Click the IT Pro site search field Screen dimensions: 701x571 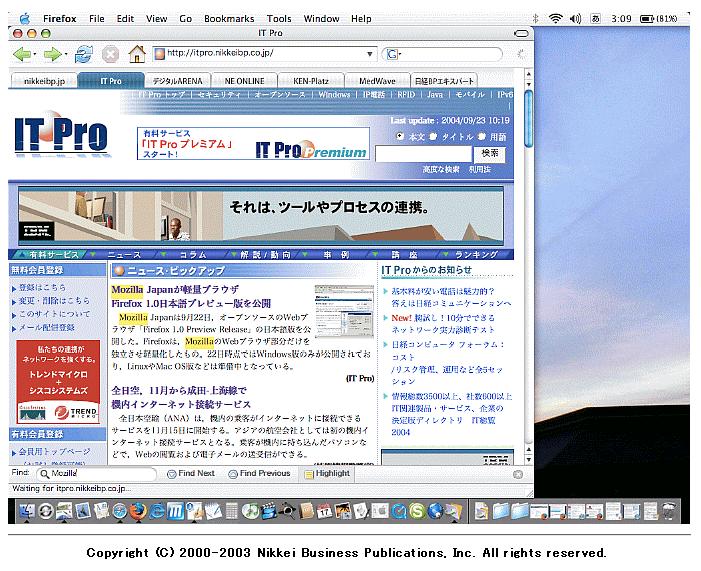(423, 154)
